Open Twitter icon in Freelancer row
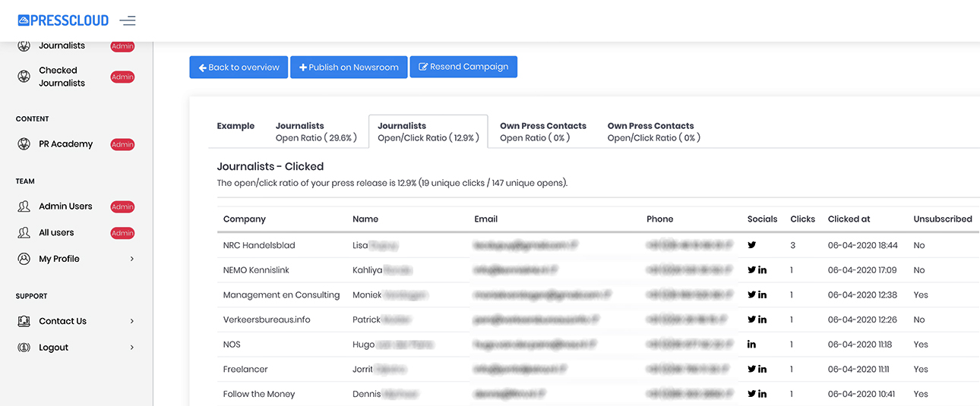 tap(752, 369)
